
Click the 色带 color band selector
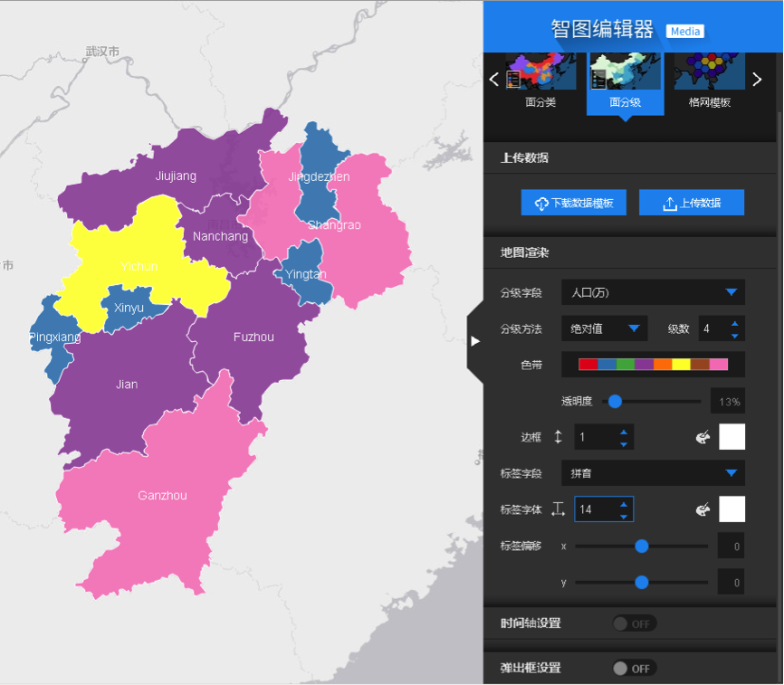point(653,365)
